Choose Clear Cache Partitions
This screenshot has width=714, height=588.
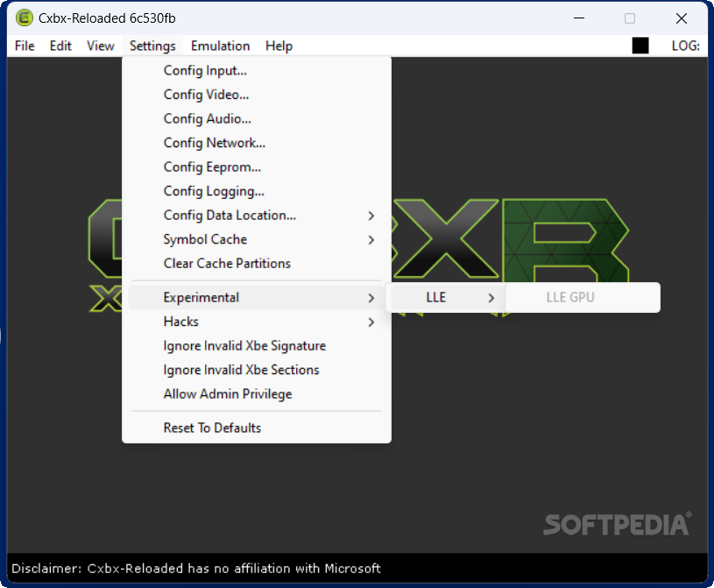tap(257, 264)
